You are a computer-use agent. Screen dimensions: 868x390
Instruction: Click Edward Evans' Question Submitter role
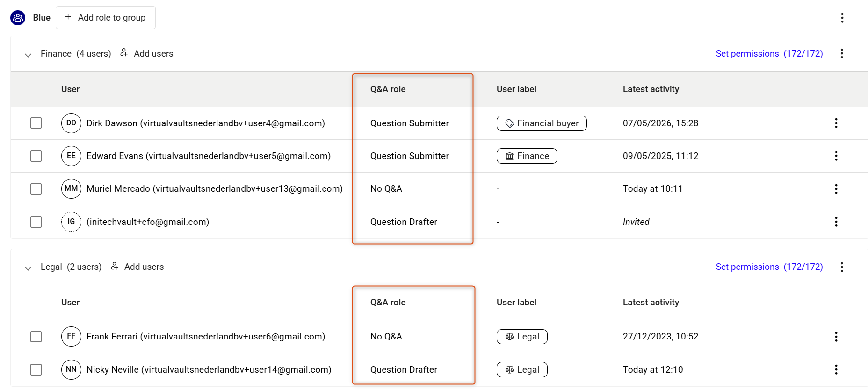(410, 156)
